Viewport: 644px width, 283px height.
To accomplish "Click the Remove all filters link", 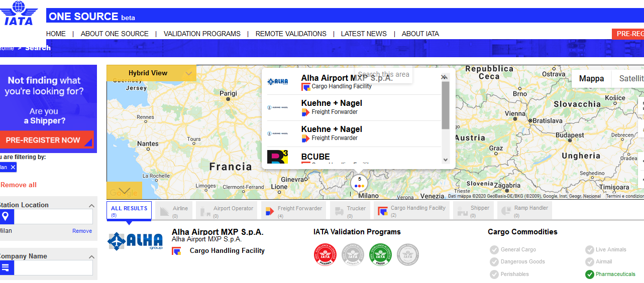I will [19, 185].
